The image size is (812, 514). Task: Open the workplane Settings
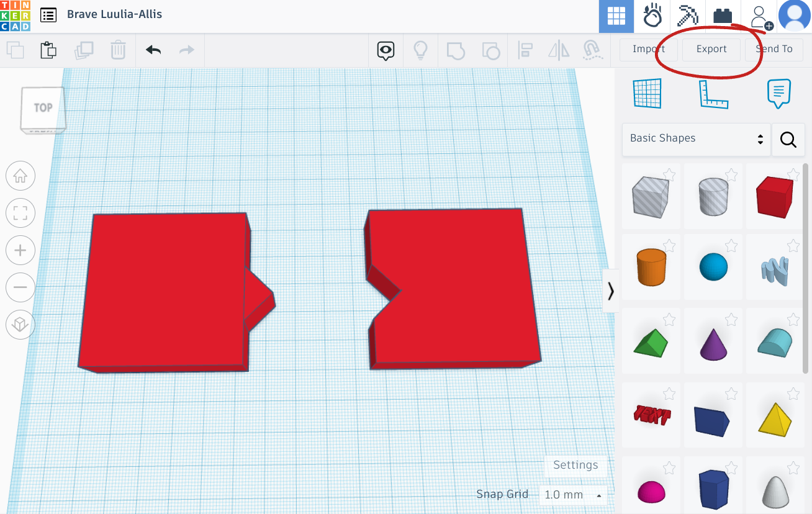pyautogui.click(x=575, y=466)
